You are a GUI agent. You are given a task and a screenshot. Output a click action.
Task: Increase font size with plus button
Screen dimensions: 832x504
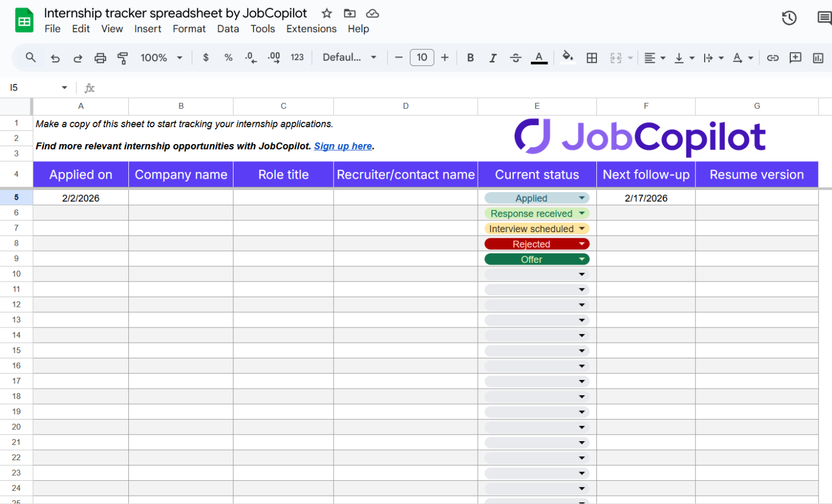445,57
